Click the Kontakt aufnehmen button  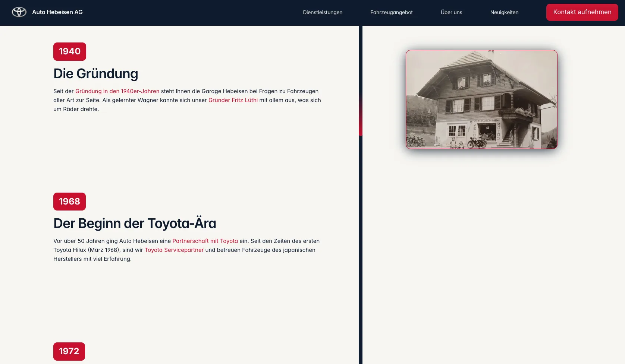pos(582,12)
